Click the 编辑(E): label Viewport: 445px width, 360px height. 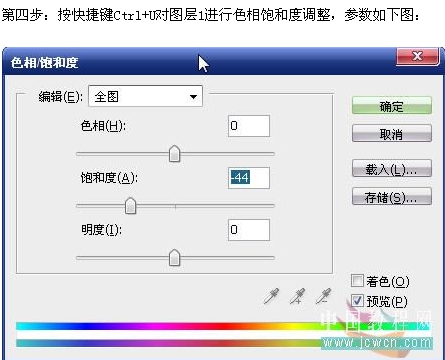[x=61, y=97]
